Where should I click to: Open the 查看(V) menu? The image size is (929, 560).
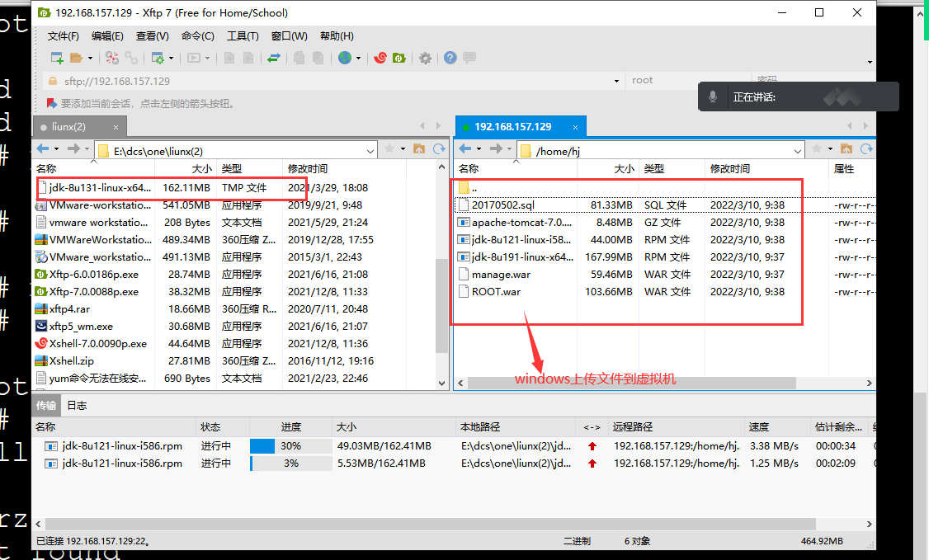point(153,36)
